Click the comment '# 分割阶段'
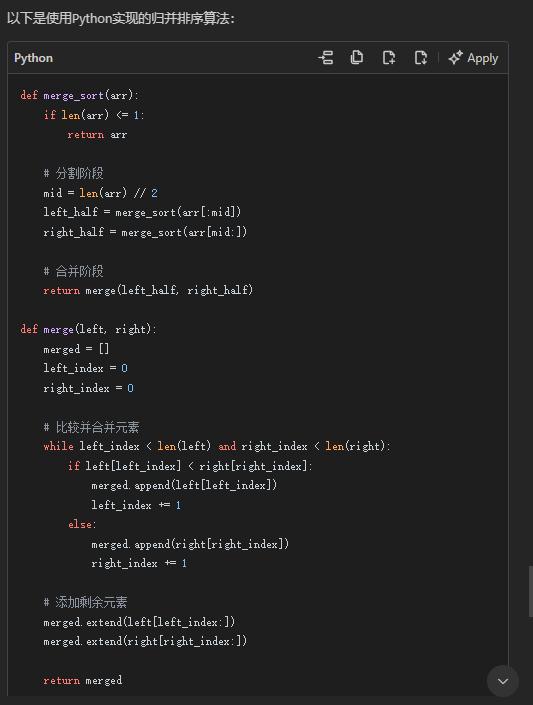 [x=73, y=173]
